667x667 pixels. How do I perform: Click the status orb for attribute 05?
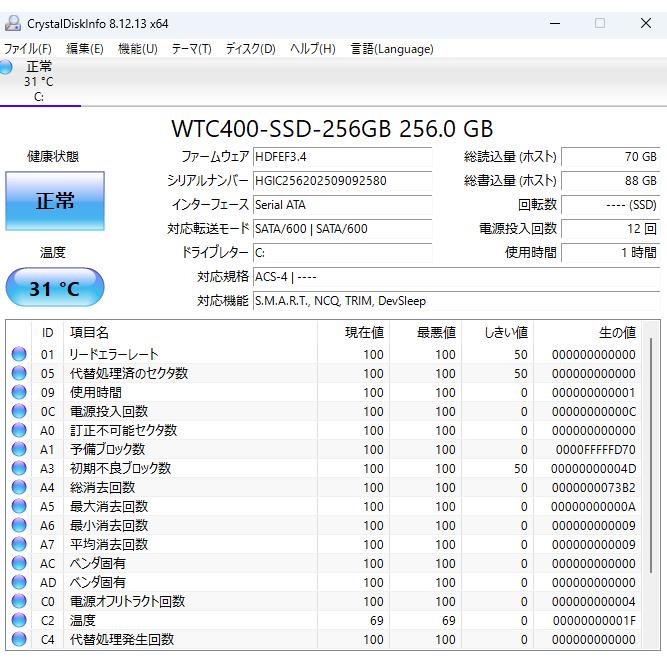(x=19, y=373)
